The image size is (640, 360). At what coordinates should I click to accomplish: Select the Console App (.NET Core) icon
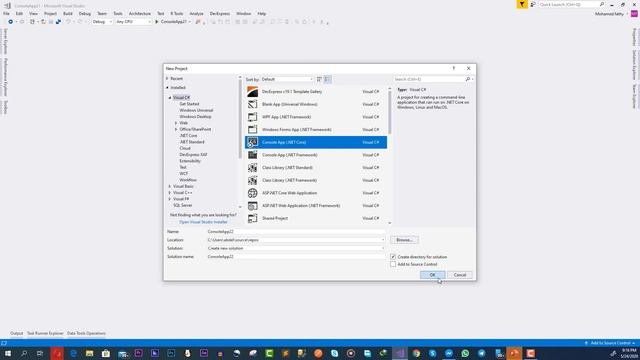coord(253,142)
